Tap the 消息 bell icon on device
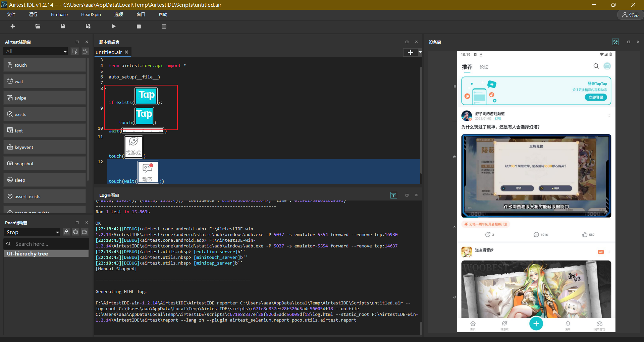Viewport: 644px width, 342px height. [x=568, y=325]
